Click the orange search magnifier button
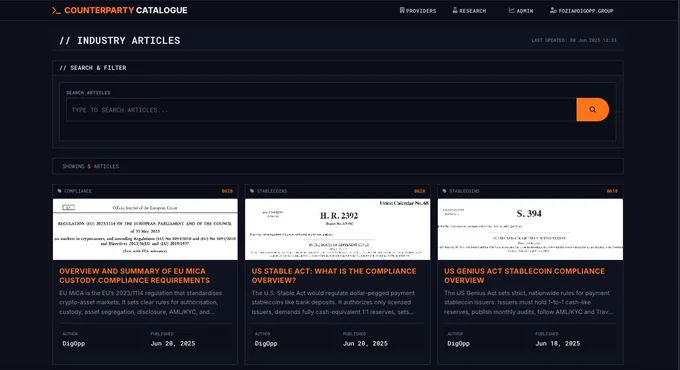680x370 pixels. (592, 110)
